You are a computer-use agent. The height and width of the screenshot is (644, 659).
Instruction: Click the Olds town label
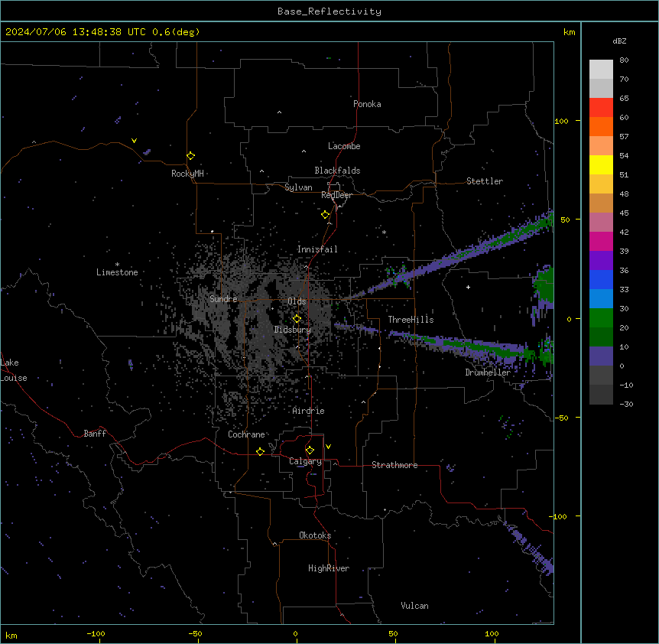pos(297,301)
